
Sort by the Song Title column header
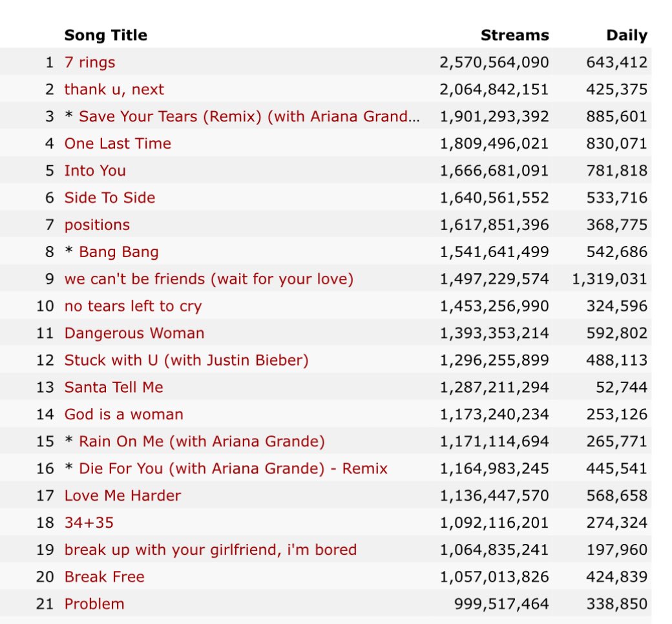(x=105, y=35)
